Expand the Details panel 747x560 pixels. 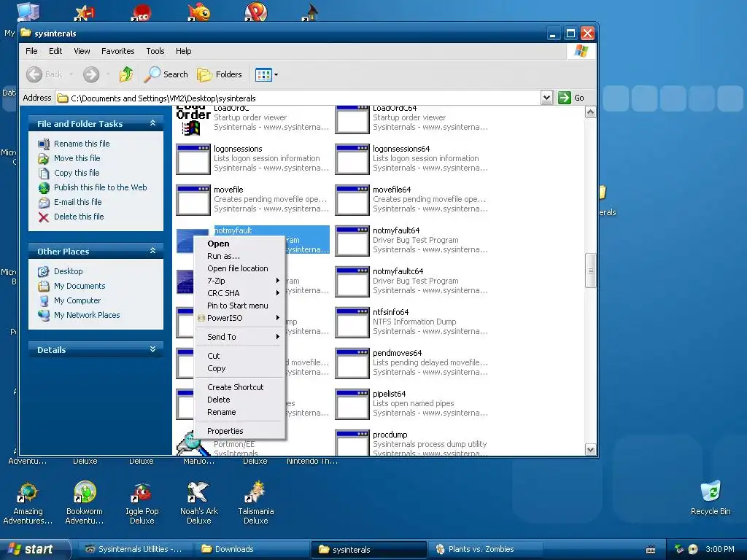tap(152, 349)
